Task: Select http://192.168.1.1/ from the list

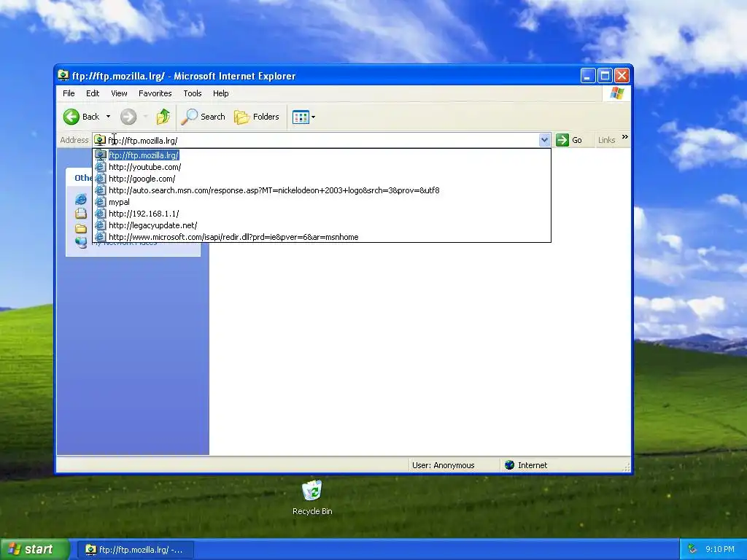Action: pyautogui.click(x=322, y=214)
